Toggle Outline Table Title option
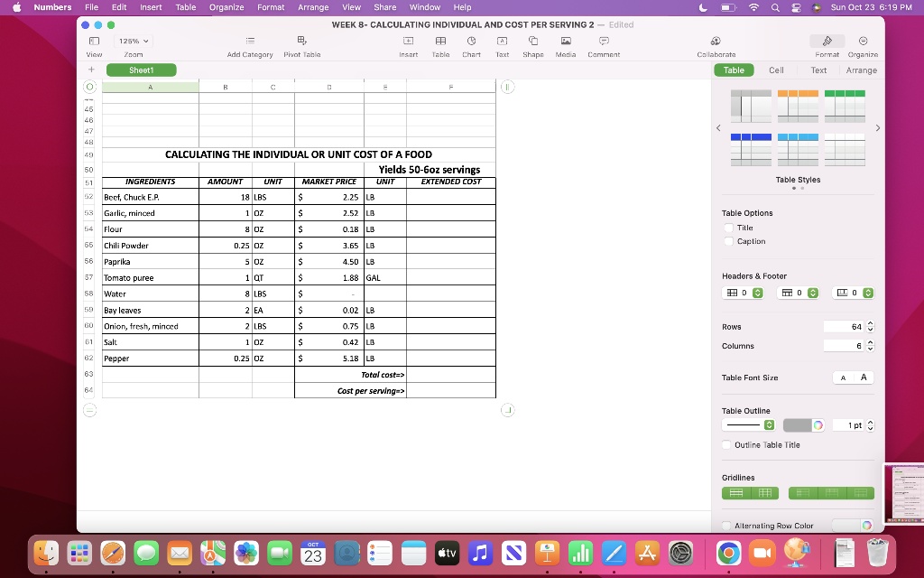This screenshot has width=924, height=578. click(726, 444)
